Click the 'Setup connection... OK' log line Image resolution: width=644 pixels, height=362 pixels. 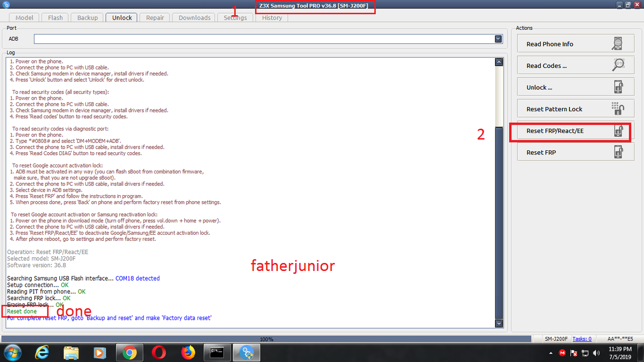(x=38, y=285)
